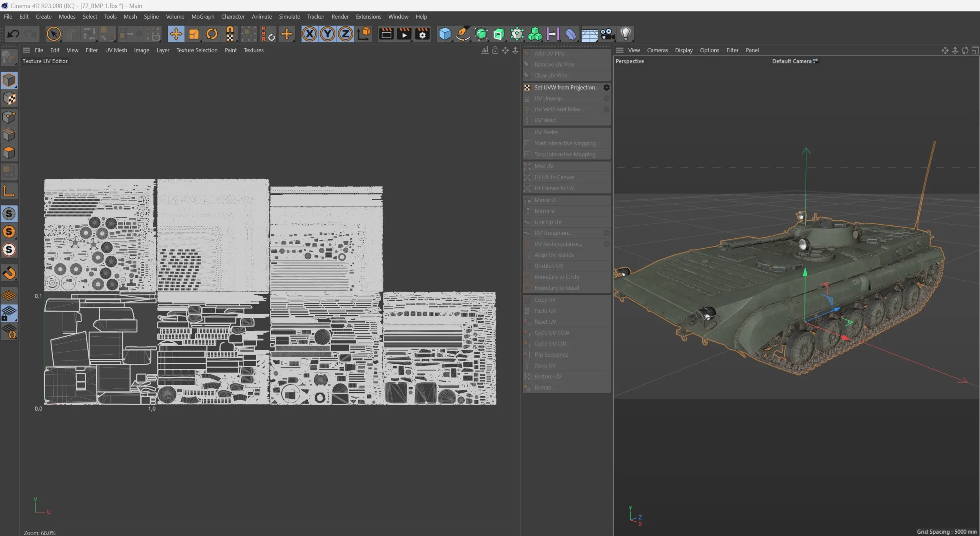Viewport: 980px width, 536px height.
Task: Add a Cube primitive object
Action: [445, 34]
